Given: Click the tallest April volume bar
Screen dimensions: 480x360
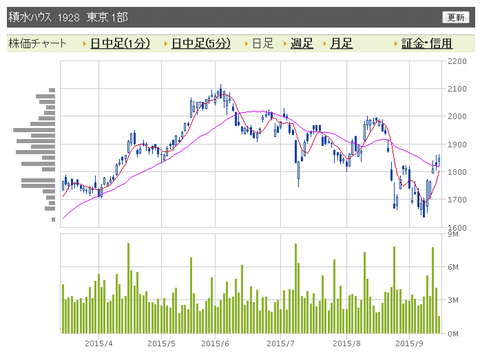Looking at the screenshot, I should click(128, 288).
